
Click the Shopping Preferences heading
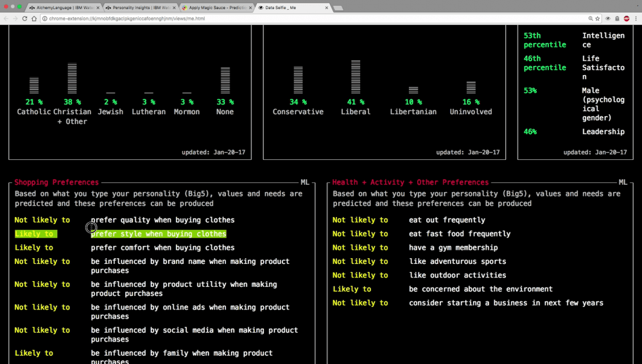click(x=56, y=182)
